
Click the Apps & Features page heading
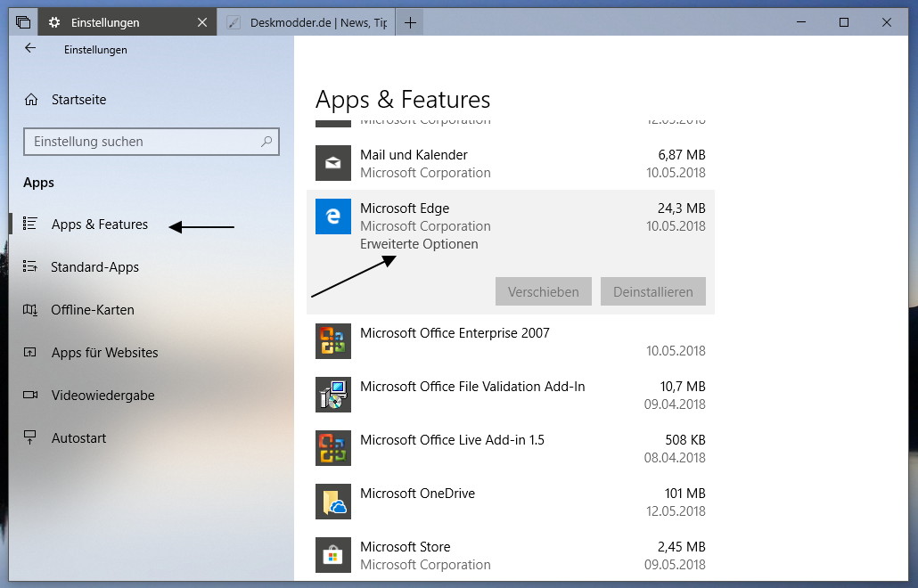point(403,100)
